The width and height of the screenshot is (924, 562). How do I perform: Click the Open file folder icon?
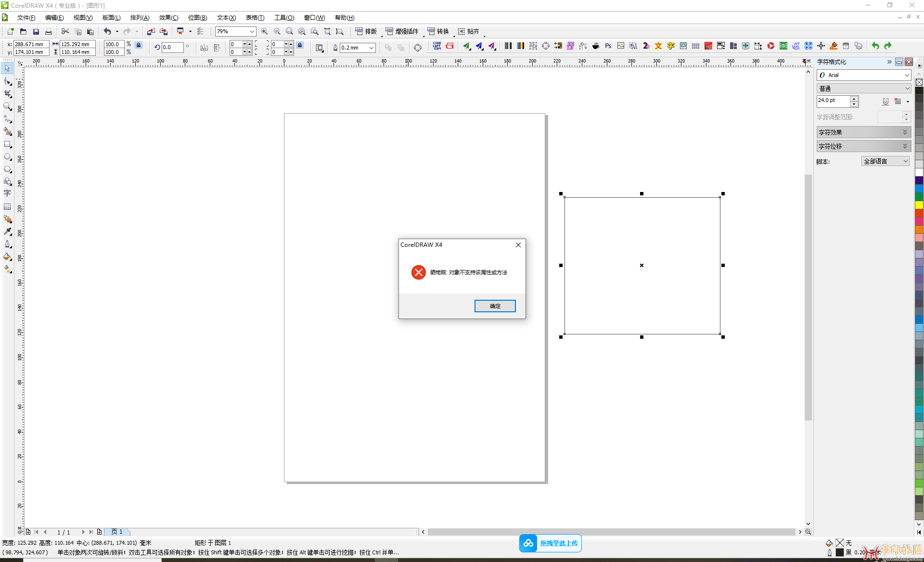[x=23, y=31]
